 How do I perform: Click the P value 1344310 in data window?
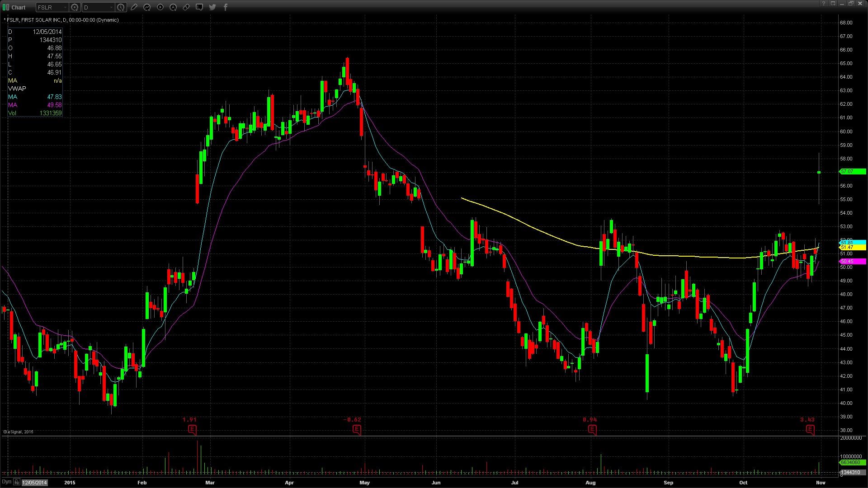pyautogui.click(x=51, y=40)
